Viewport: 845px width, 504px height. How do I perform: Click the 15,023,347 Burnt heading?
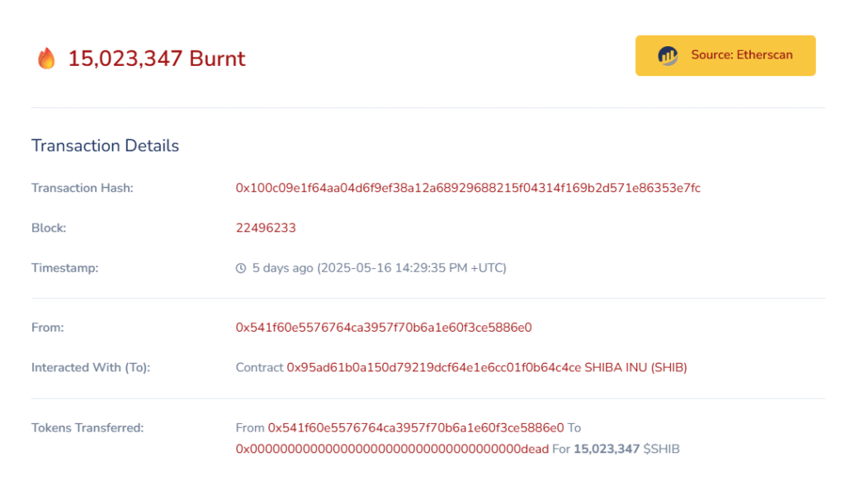(x=156, y=58)
